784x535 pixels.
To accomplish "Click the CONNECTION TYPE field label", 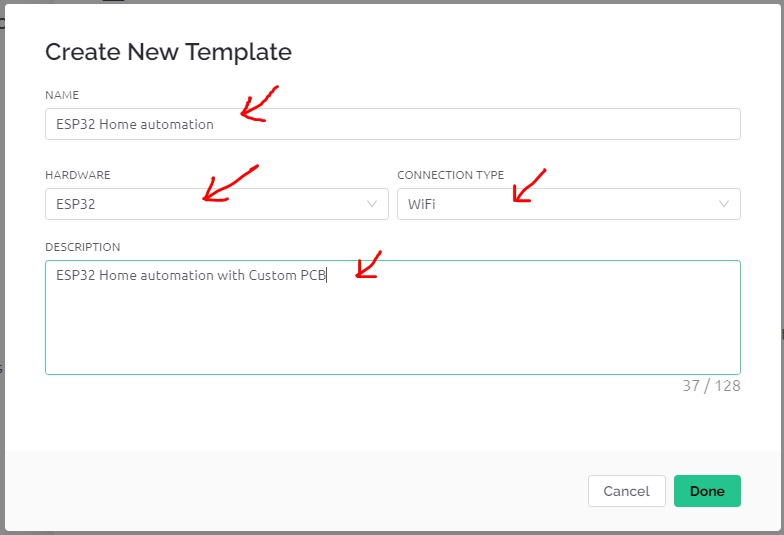I will [450, 175].
